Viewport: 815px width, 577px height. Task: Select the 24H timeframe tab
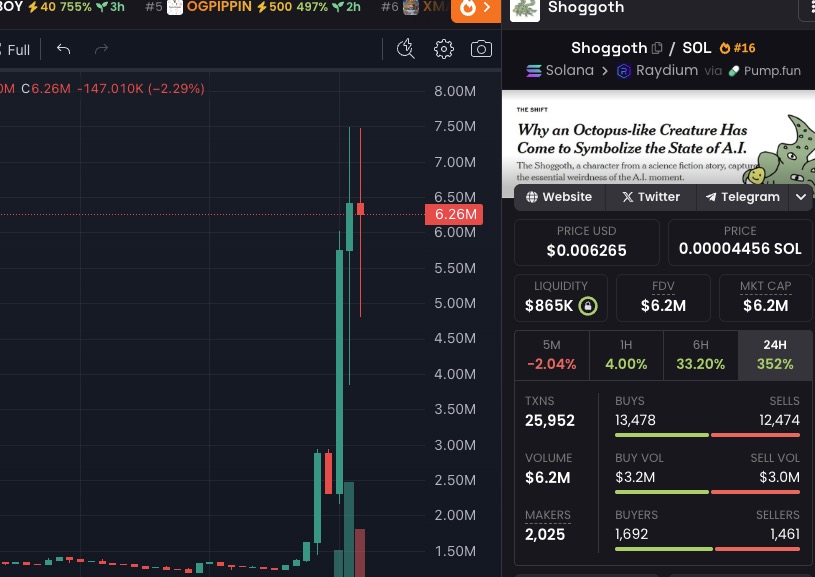pyautogui.click(x=775, y=356)
